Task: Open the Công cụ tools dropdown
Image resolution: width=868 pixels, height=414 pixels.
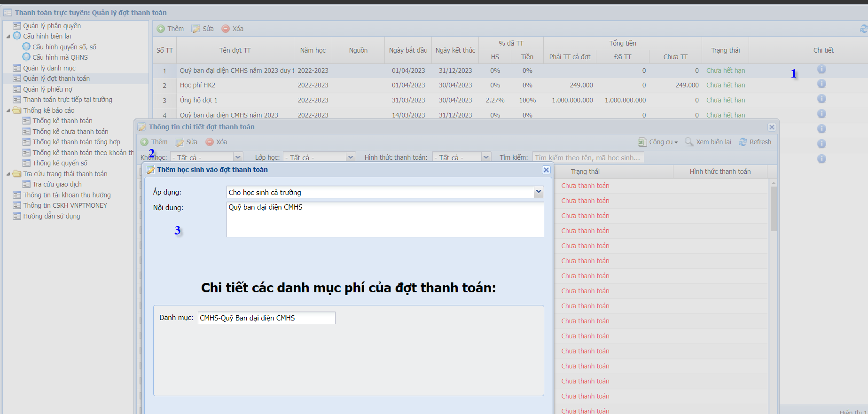Action: tap(657, 142)
